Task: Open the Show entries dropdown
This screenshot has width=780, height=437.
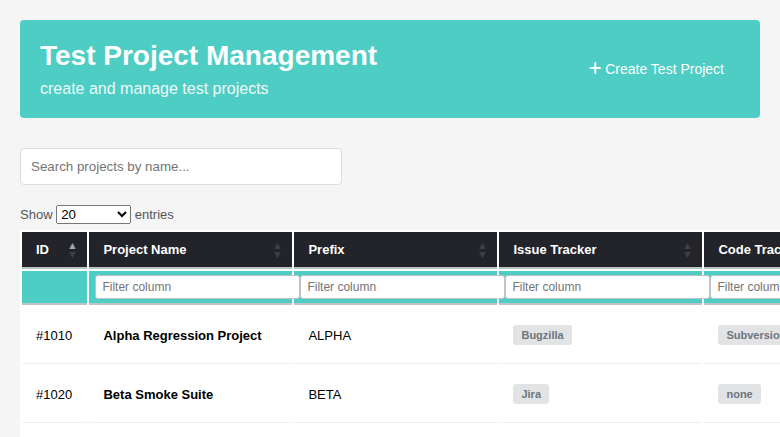Action: coord(94,215)
